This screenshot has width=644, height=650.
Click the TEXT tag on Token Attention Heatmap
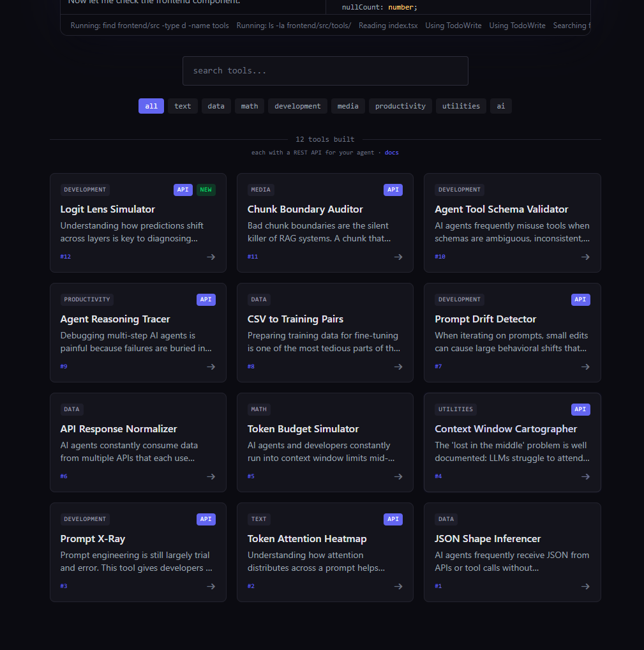pos(259,519)
